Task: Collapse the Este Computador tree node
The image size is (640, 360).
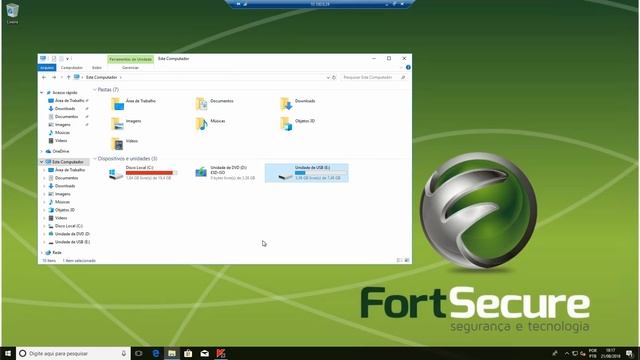Action: (x=42, y=162)
